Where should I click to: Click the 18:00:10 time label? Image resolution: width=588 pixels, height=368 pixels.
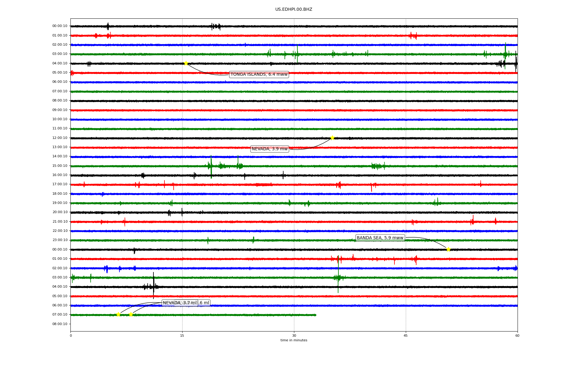[x=60, y=194]
